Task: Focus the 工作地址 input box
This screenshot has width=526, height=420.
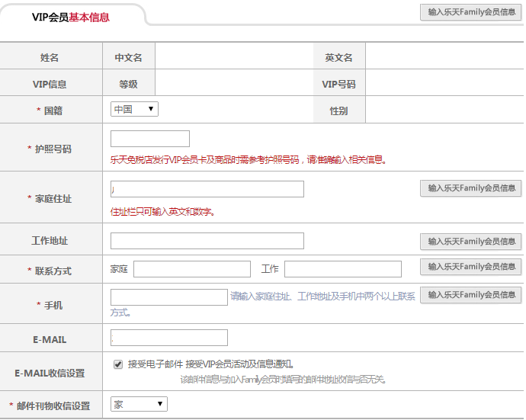Action: point(207,241)
